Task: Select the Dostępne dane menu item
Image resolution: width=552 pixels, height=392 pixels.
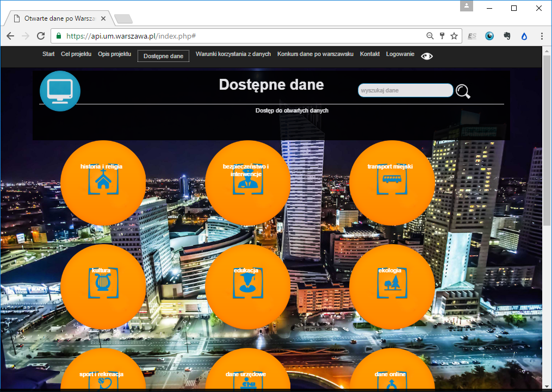Action: click(163, 56)
